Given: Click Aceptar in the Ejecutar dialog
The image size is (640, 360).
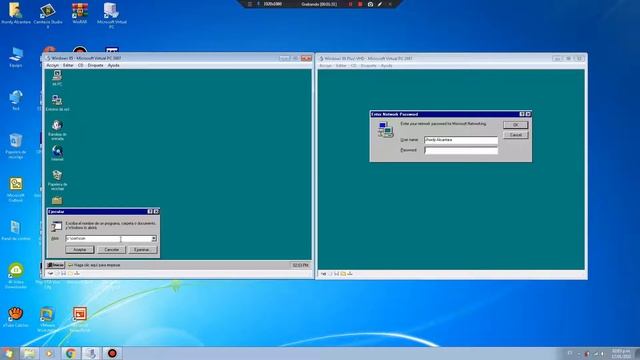Looking at the screenshot, I should [80, 249].
